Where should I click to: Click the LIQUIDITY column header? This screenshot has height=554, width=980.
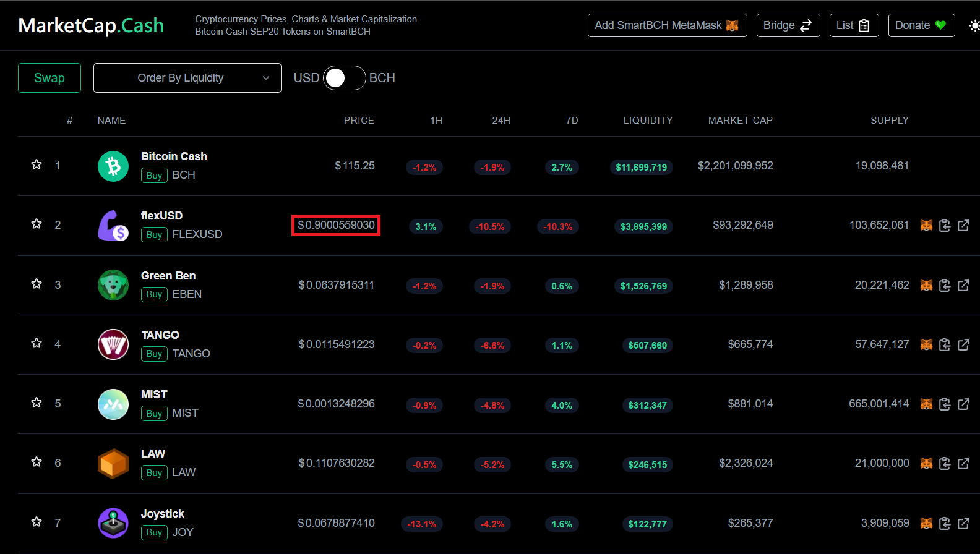[648, 121]
